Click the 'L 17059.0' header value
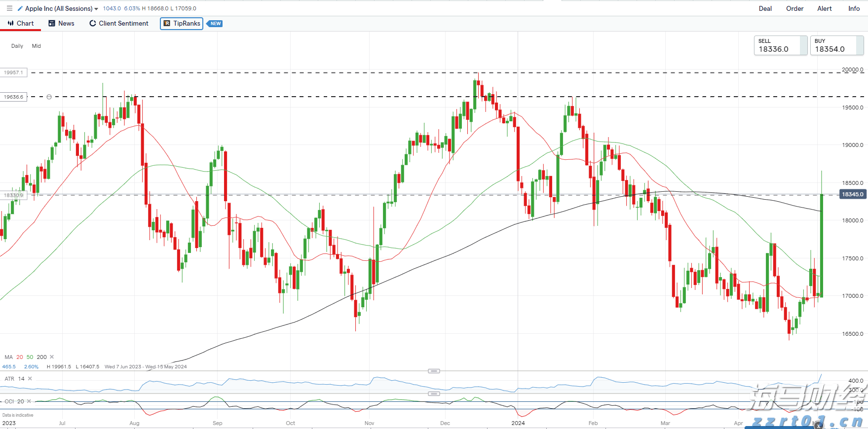This screenshot has width=868, height=429. (x=183, y=8)
